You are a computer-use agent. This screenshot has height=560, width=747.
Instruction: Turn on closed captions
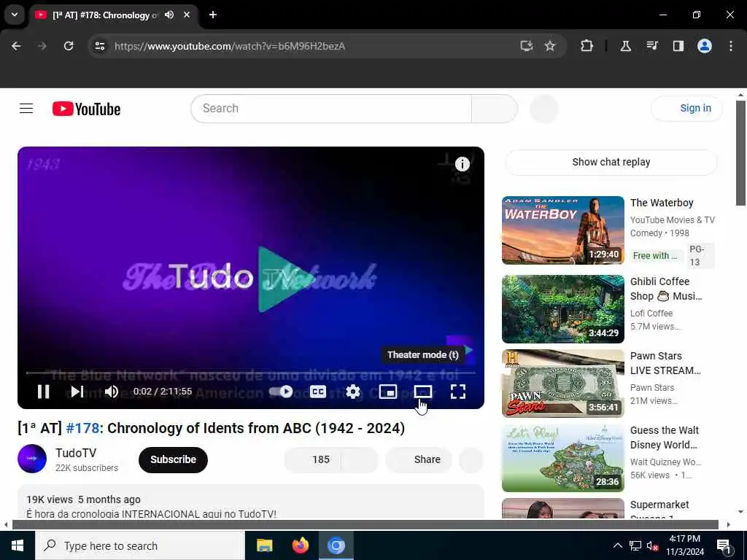tap(318, 392)
